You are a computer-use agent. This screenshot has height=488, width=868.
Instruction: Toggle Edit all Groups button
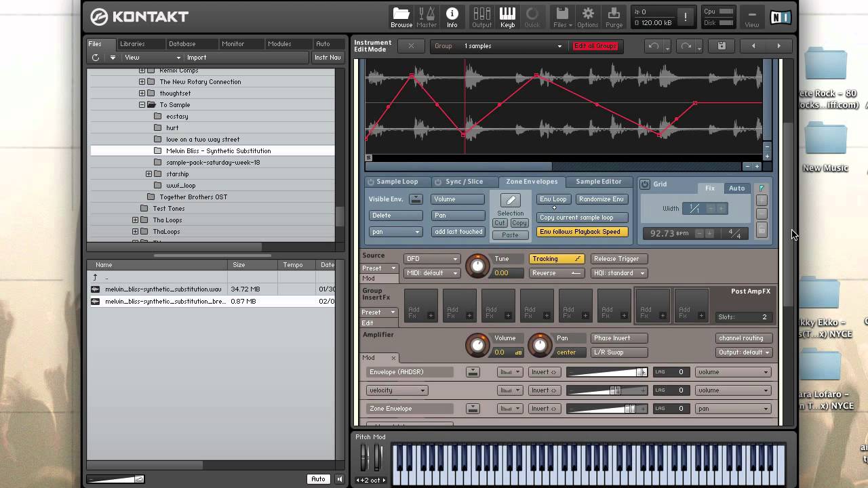595,46
